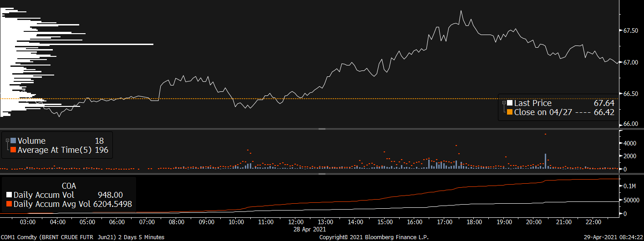Click the red Average At Time(5) swatch
This screenshot has width=644, height=241.
[13, 150]
